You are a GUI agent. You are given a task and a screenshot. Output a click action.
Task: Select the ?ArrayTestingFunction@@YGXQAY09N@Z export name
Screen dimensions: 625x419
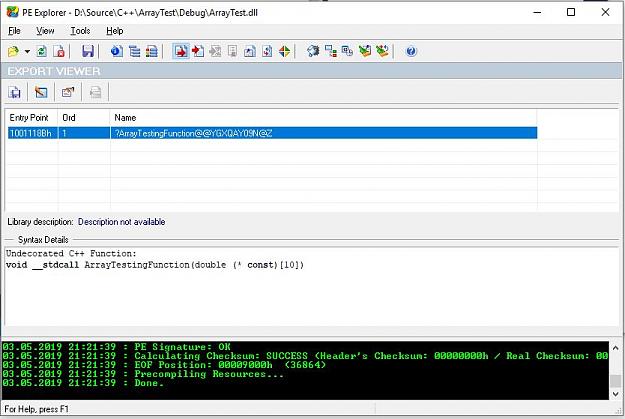pos(194,133)
